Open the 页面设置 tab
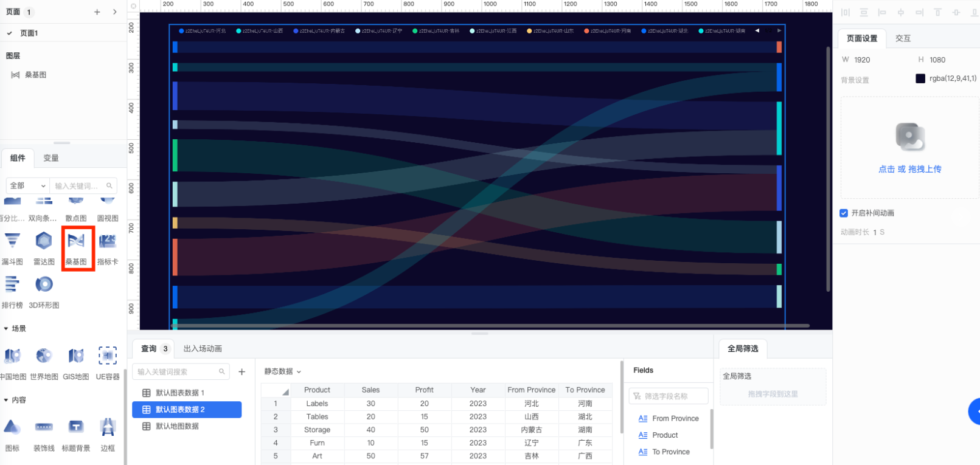 862,38
